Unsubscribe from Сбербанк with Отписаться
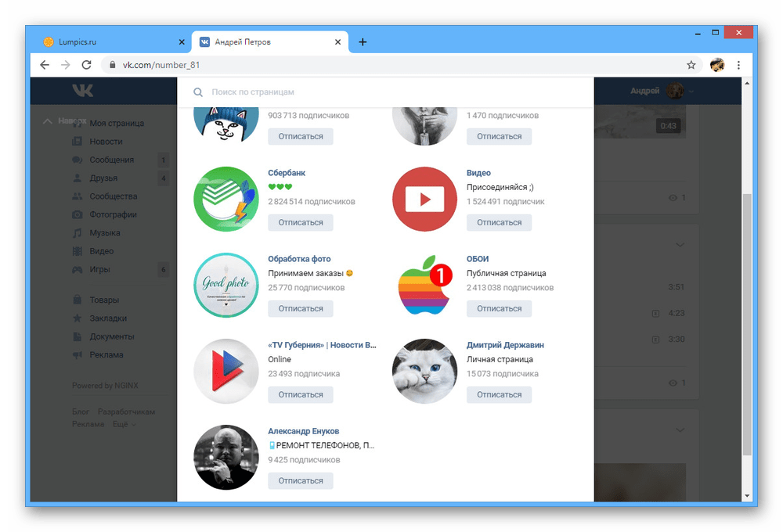 tap(301, 223)
